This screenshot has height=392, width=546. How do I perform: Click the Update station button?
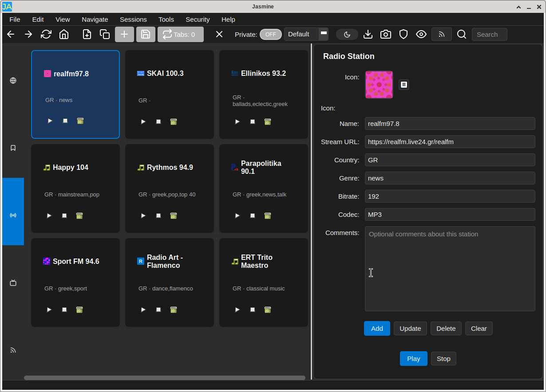coord(410,329)
